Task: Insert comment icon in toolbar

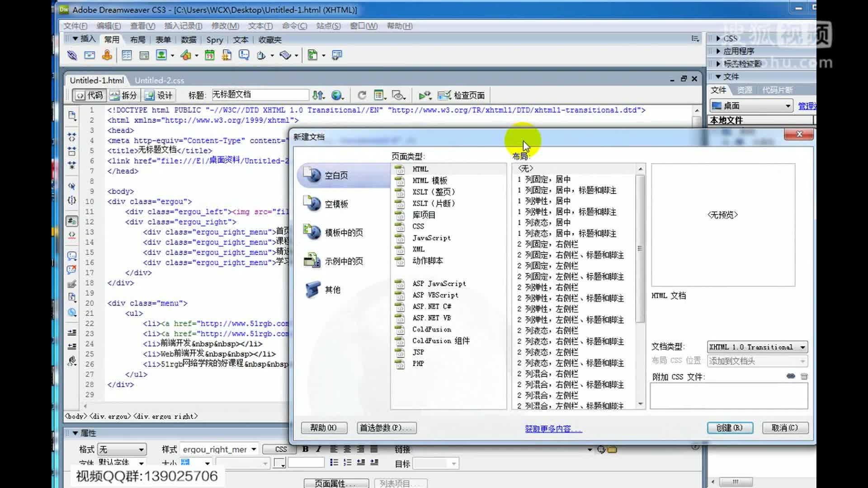Action: coord(244,55)
